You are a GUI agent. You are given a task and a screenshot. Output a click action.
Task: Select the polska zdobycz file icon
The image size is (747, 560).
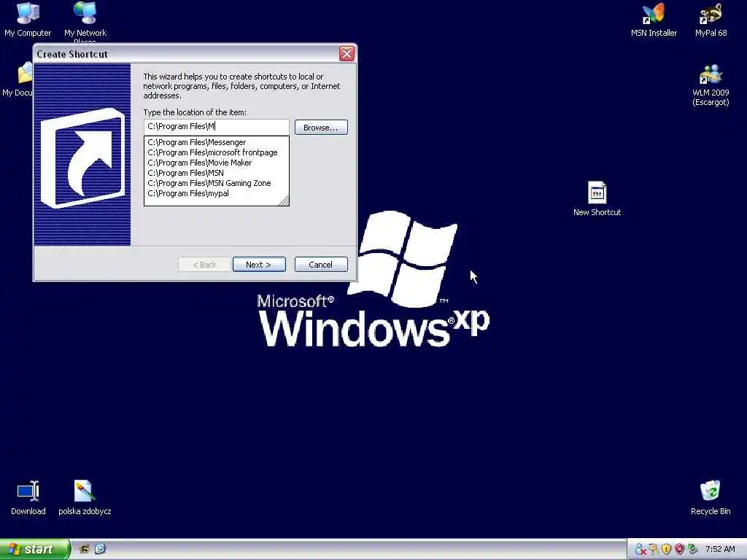pos(85,498)
